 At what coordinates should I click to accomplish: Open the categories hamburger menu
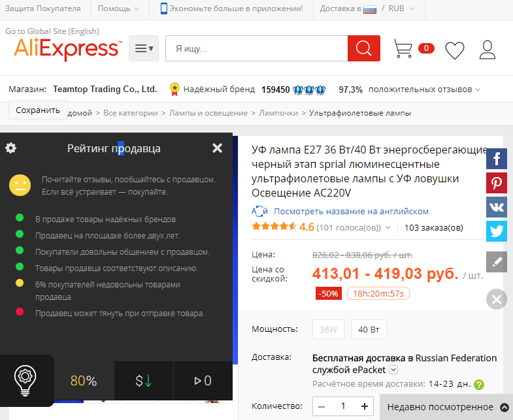click(x=144, y=48)
